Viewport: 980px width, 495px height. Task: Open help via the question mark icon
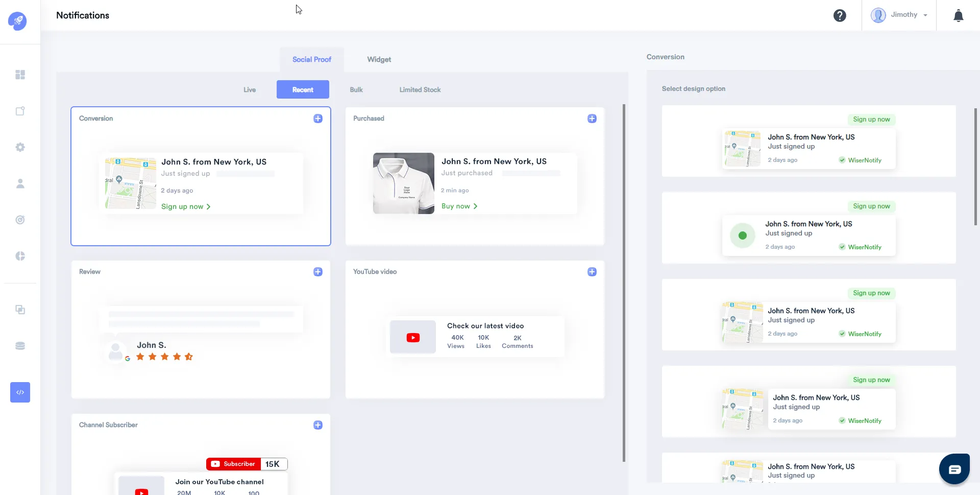839,15
